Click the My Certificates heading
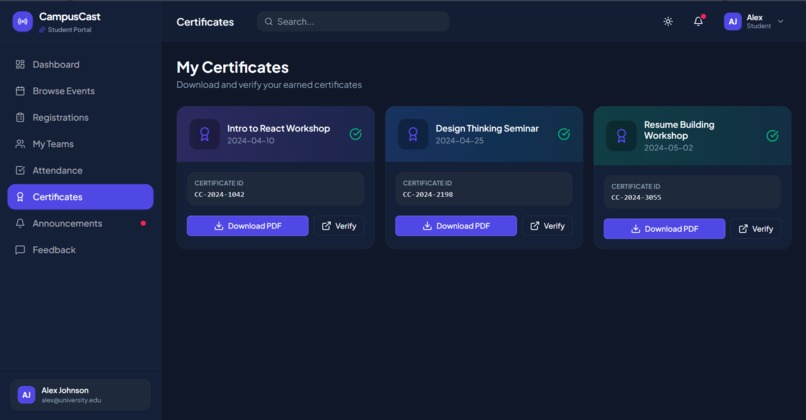The width and height of the screenshot is (806, 420). coord(232,67)
